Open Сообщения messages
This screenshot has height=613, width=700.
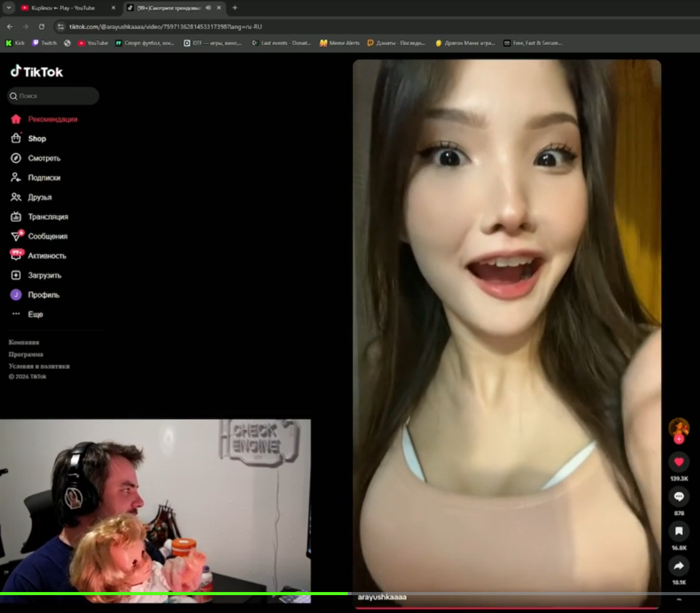(39, 236)
